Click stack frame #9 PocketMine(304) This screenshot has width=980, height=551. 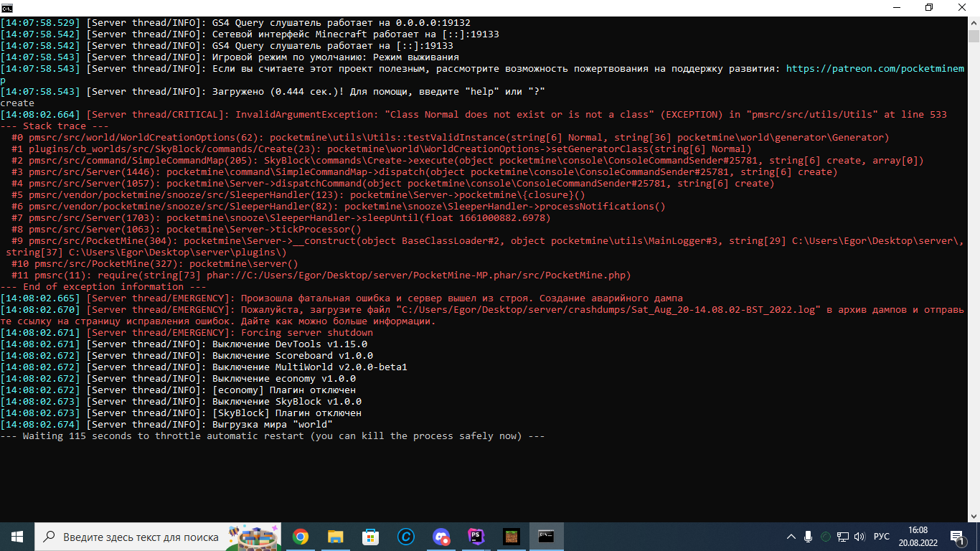[482, 247]
